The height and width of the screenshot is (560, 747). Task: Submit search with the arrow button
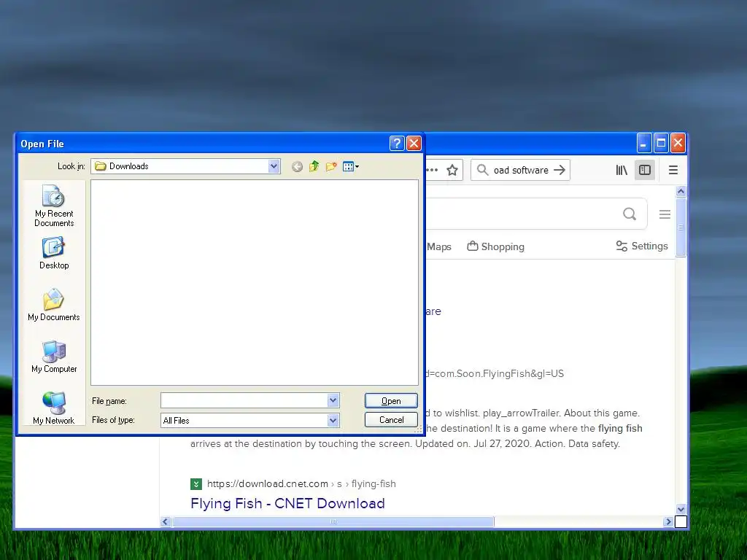560,170
